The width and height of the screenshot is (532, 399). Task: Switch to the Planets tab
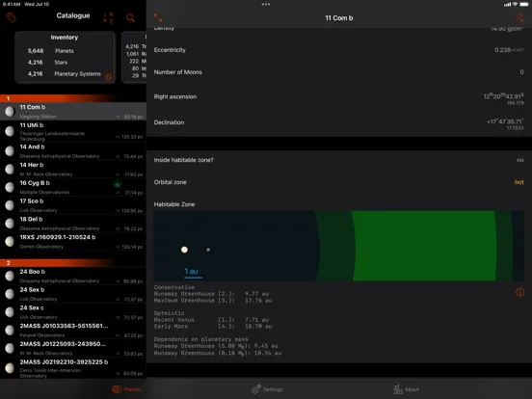pos(127,389)
